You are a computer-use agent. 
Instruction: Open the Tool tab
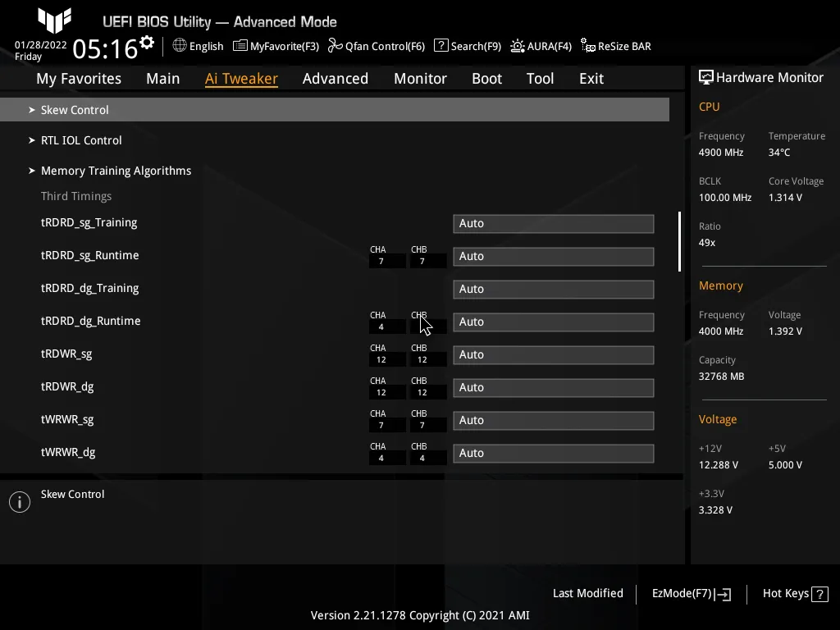[540, 79]
